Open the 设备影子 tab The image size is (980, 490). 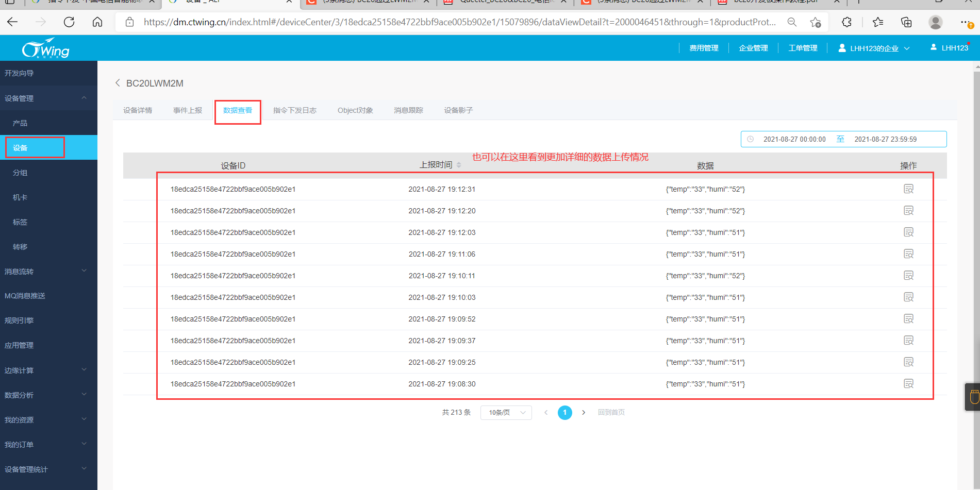click(x=458, y=110)
